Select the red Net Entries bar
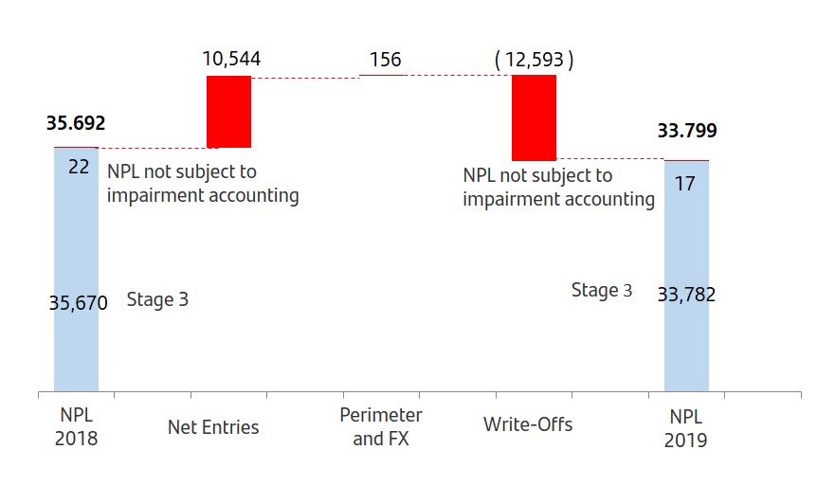 tap(228, 112)
